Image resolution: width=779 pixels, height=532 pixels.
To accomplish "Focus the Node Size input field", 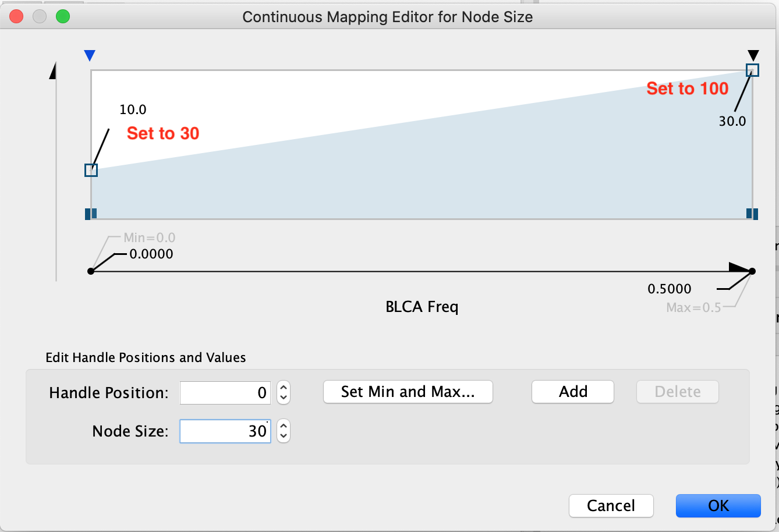I will [225, 431].
